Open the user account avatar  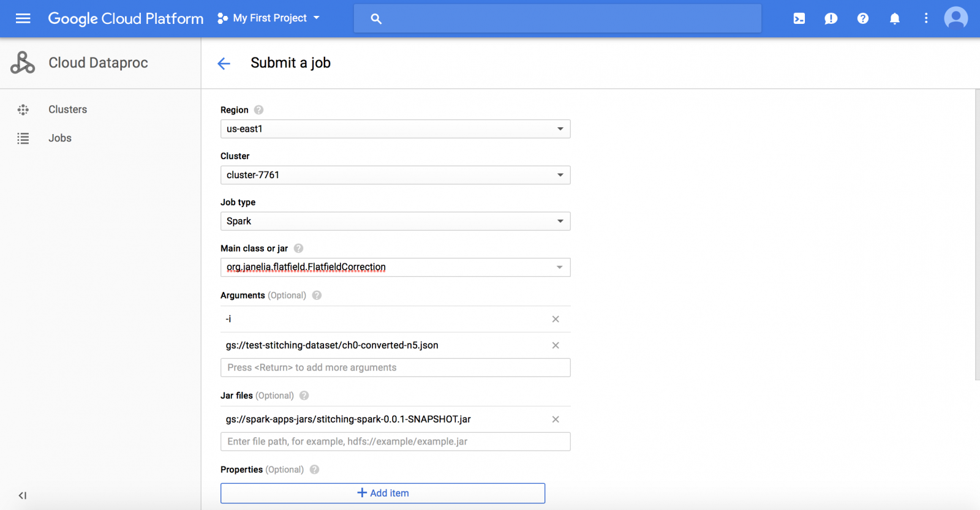956,18
